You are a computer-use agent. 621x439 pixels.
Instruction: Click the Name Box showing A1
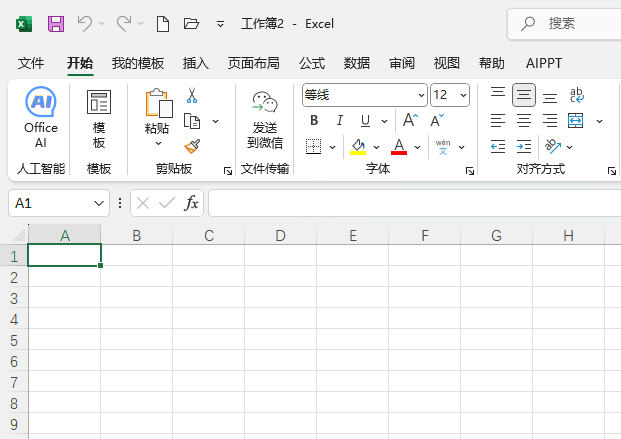point(59,203)
